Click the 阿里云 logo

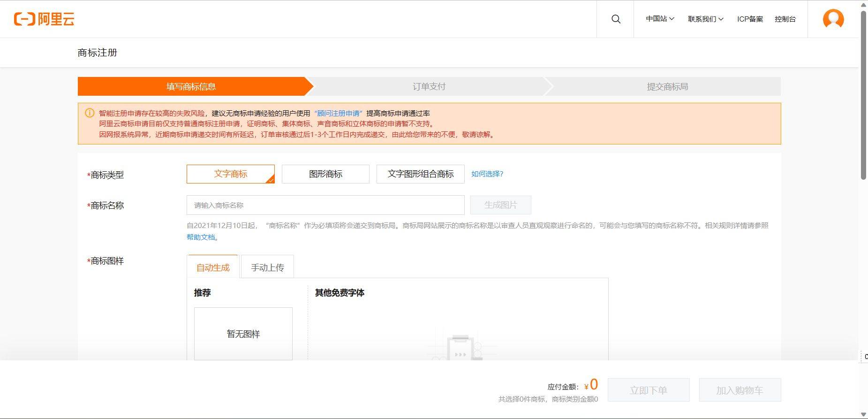[x=44, y=19]
